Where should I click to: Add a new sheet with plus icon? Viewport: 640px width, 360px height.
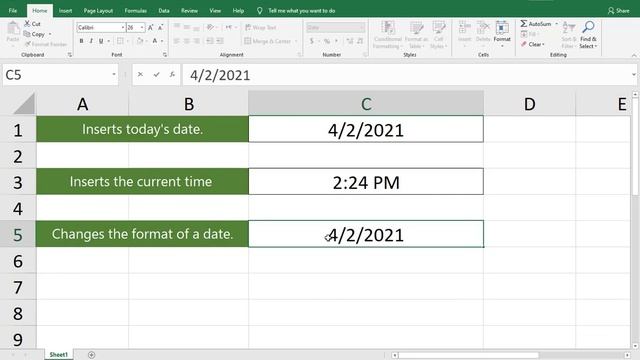(91, 355)
